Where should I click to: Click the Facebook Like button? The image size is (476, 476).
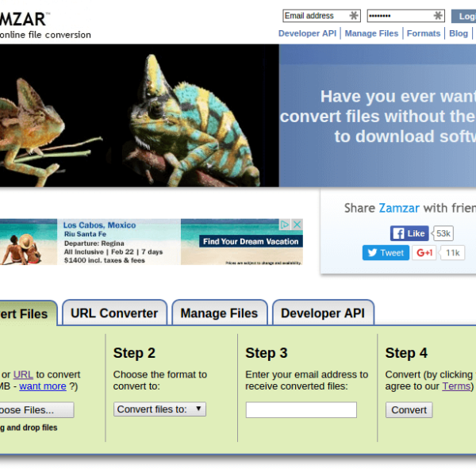click(409, 233)
